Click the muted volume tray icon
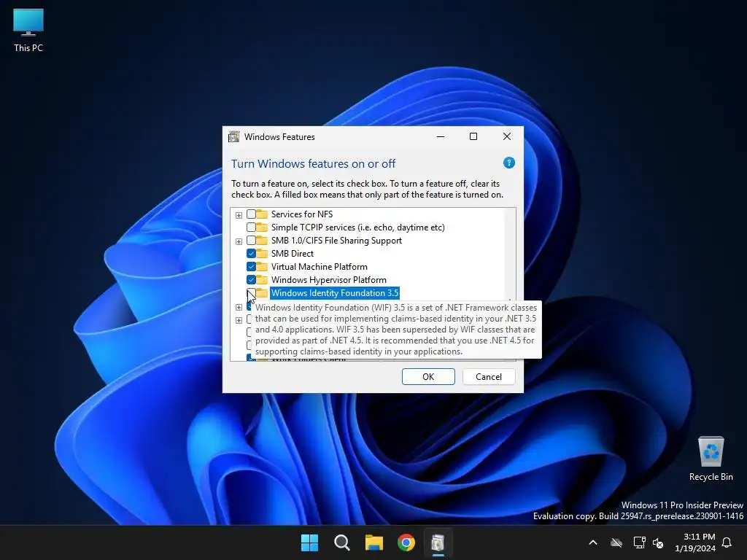 point(658,542)
